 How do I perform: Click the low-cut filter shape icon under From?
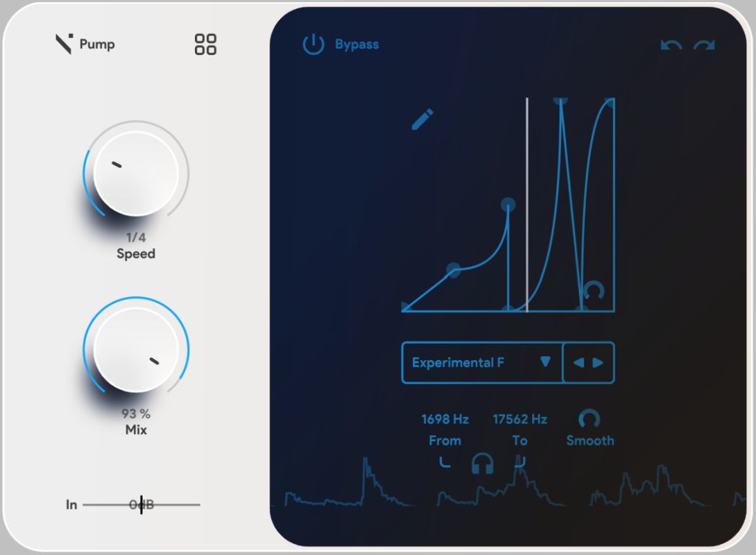[445, 462]
